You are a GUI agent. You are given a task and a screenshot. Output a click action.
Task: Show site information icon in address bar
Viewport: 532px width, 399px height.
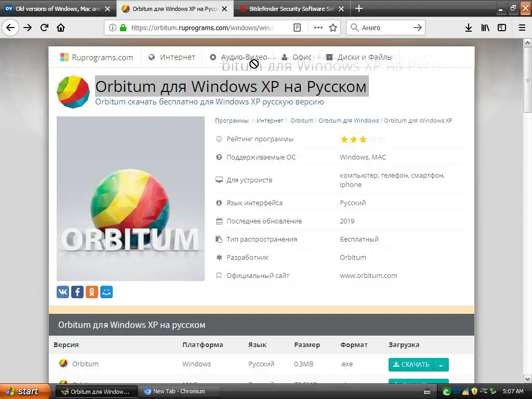pyautogui.click(x=113, y=28)
